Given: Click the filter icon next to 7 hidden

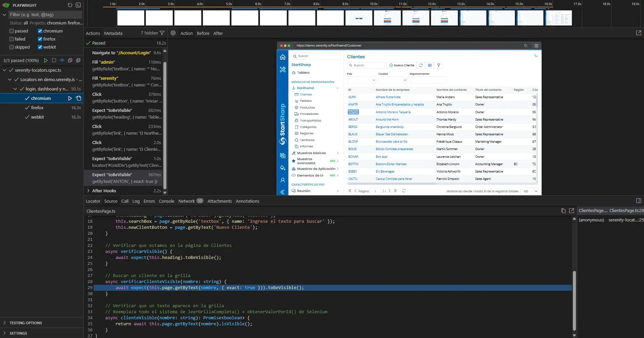Looking at the screenshot, I should tap(163, 33).
